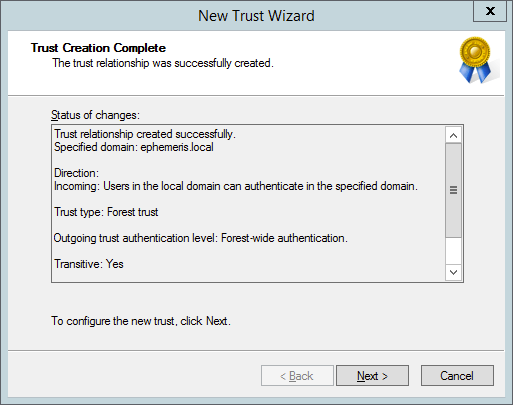
Task: Click the 'Transitive: Yes' line
Action: click(89, 264)
